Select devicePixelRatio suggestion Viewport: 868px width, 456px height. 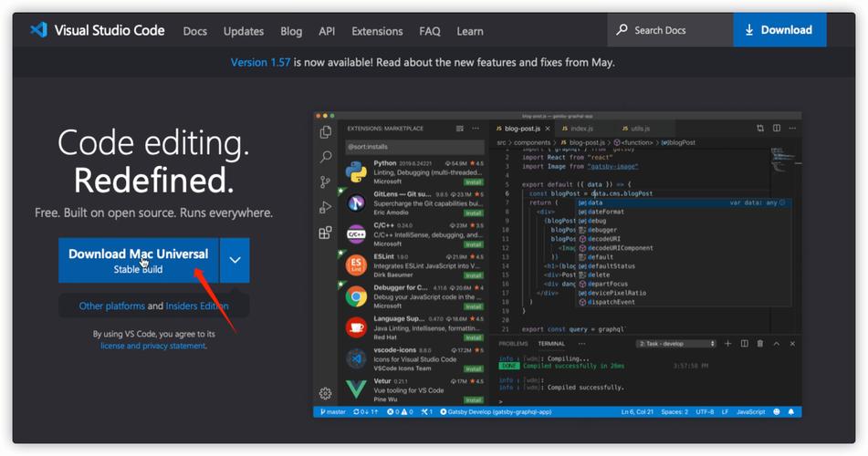click(684, 293)
